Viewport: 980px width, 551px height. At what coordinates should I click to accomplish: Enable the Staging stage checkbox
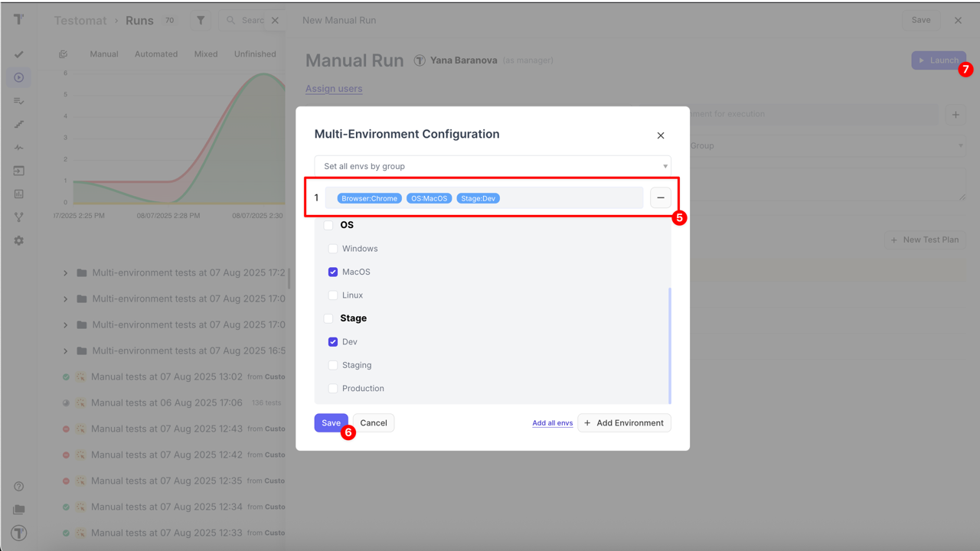(x=333, y=365)
